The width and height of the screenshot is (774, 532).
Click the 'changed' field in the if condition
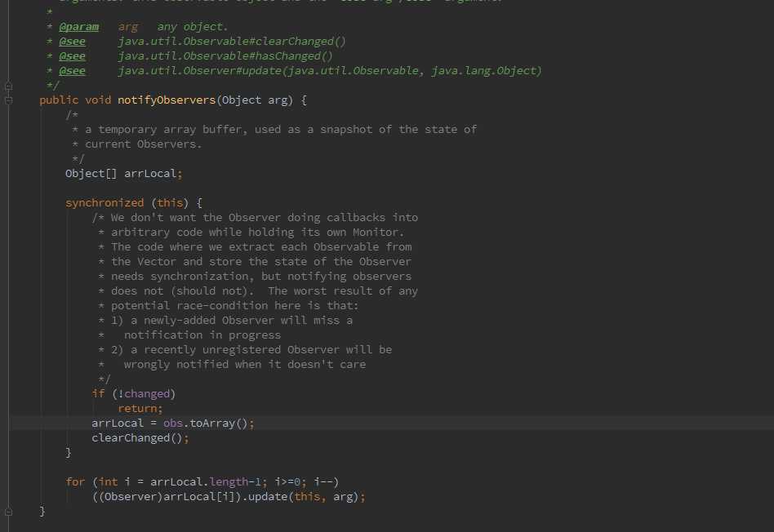pyautogui.click(x=147, y=394)
